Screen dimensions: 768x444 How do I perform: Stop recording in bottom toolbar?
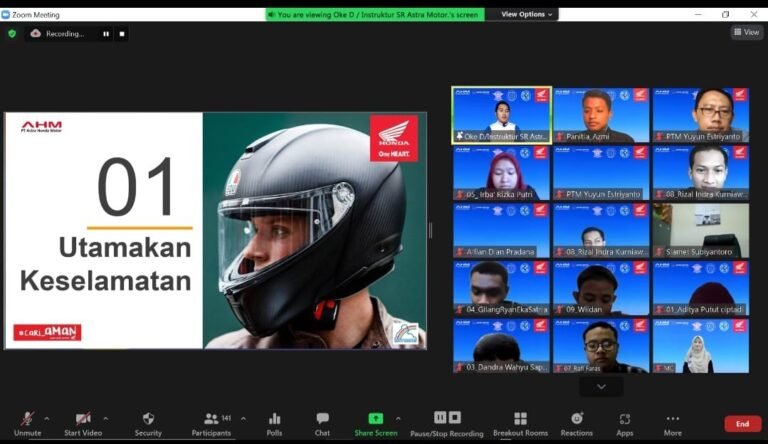point(455,418)
